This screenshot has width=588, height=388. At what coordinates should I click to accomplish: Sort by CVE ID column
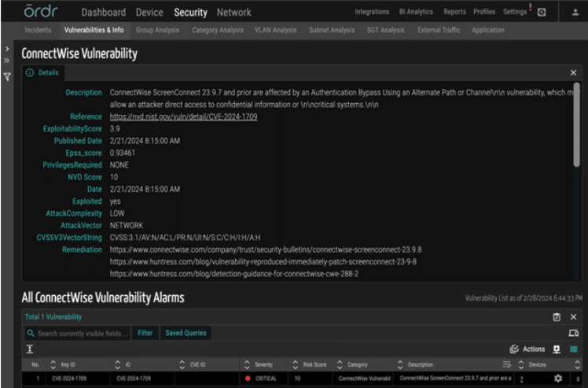182,364
